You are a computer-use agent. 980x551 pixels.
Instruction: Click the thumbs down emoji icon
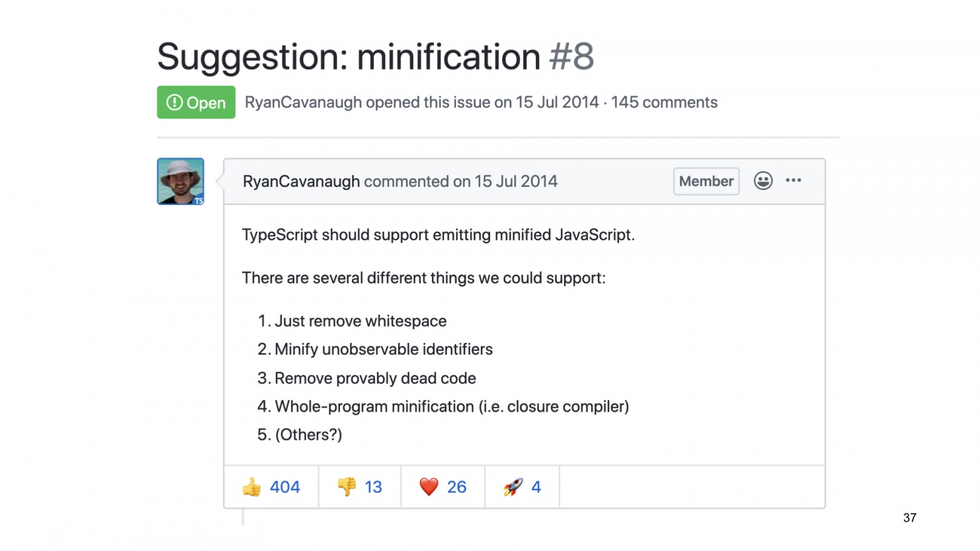coord(347,487)
